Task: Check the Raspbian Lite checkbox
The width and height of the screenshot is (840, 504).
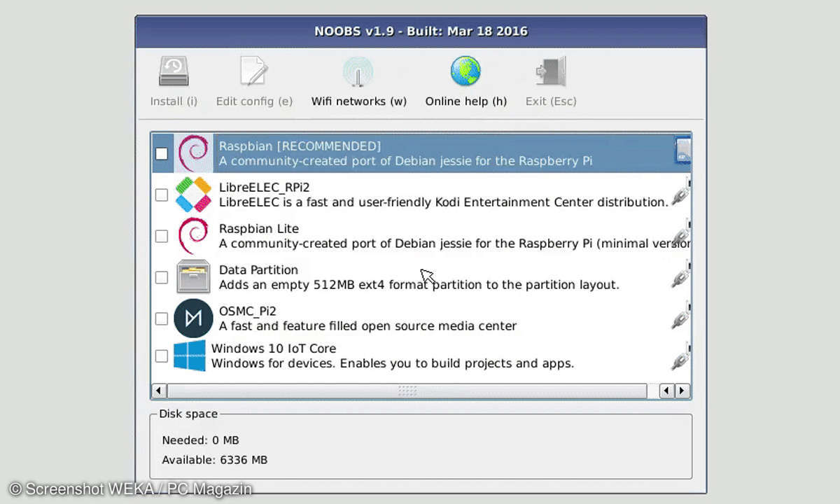Action: (x=162, y=236)
